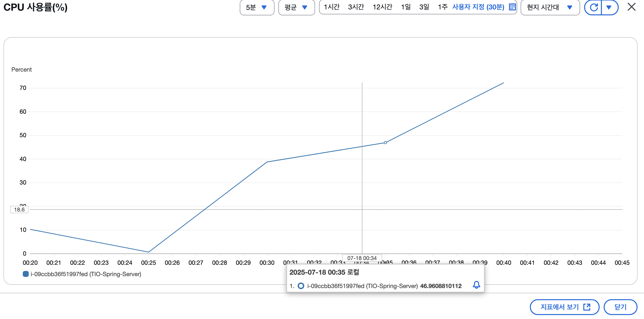Expand the 현지 시간대 timezone dropdown

click(550, 7)
